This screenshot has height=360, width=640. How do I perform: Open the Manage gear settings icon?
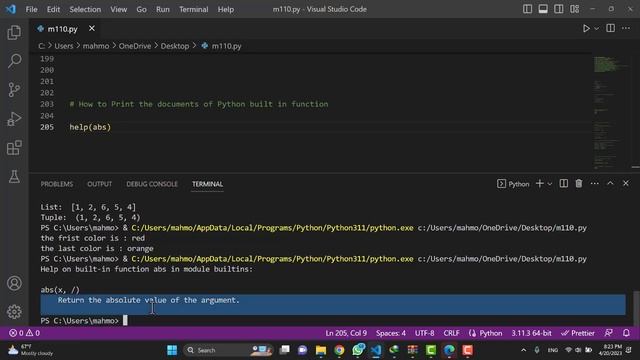14,312
